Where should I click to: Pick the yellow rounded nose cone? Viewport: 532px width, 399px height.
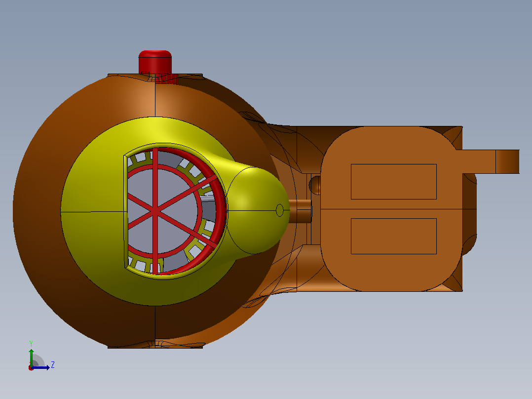[258, 210]
